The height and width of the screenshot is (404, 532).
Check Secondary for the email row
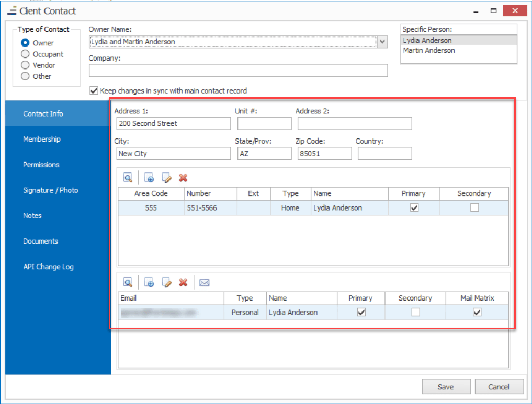point(416,312)
